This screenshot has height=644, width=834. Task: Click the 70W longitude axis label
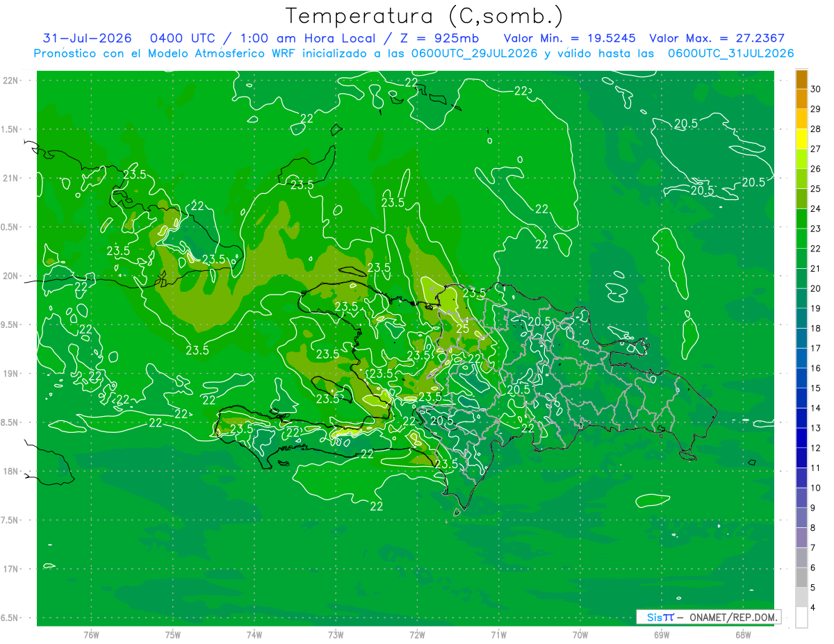(580, 634)
